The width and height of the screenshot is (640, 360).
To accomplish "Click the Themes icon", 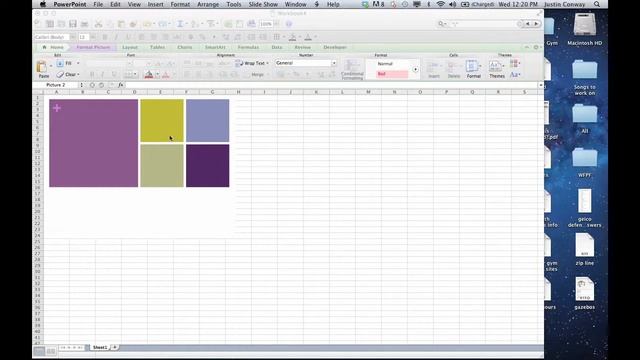I will pyautogui.click(x=496, y=66).
